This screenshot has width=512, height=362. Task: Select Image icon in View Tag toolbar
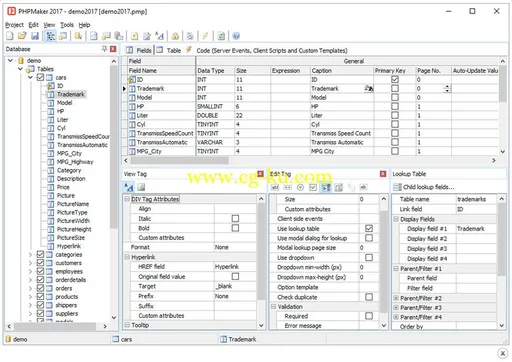(x=141, y=187)
